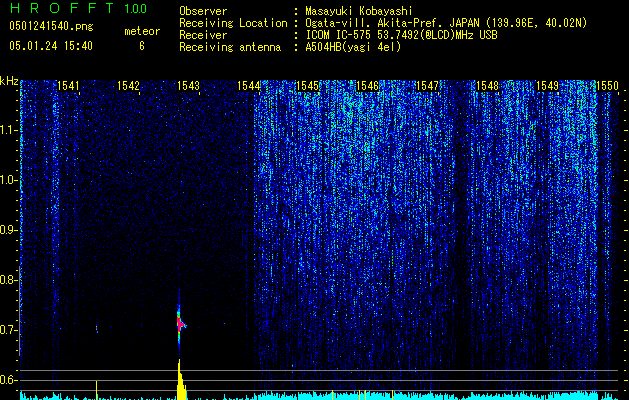Click the 1548 time marker

click(487, 86)
